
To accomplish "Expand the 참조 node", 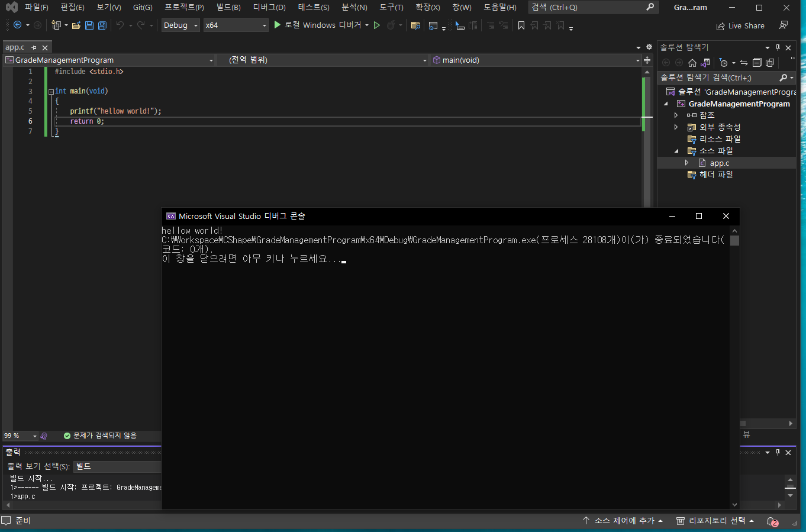I will (x=676, y=115).
